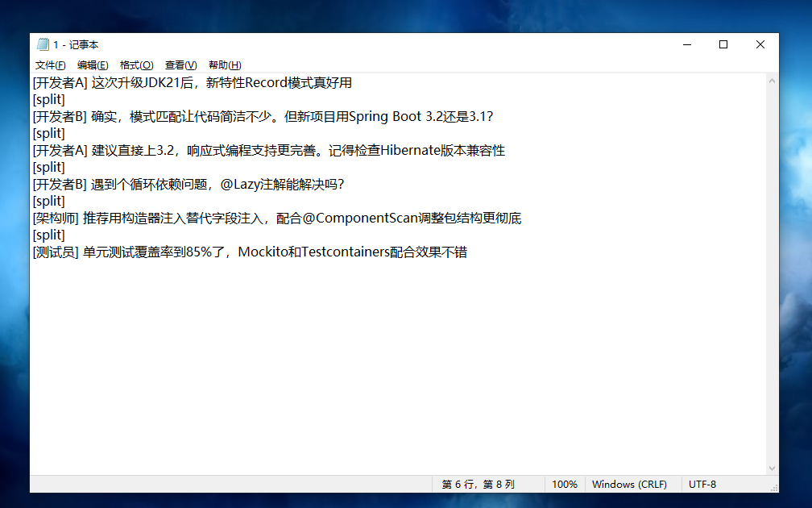The width and height of the screenshot is (812, 508).
Task: Click the line mentioning @ComponentScan
Action: point(277,219)
